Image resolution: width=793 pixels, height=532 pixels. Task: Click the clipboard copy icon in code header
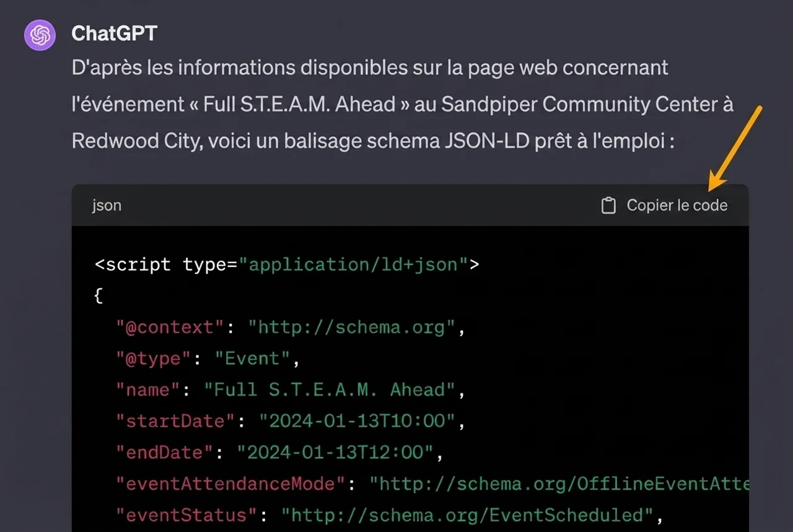point(609,206)
